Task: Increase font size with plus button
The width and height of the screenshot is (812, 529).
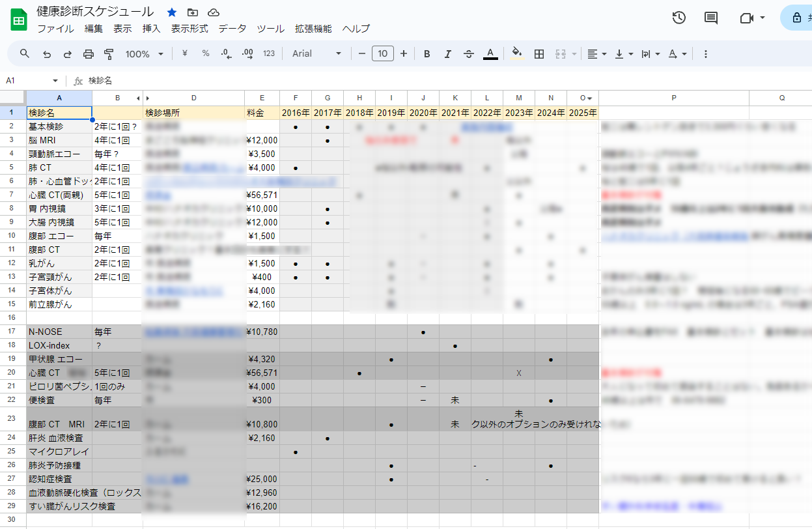Action: 404,54
